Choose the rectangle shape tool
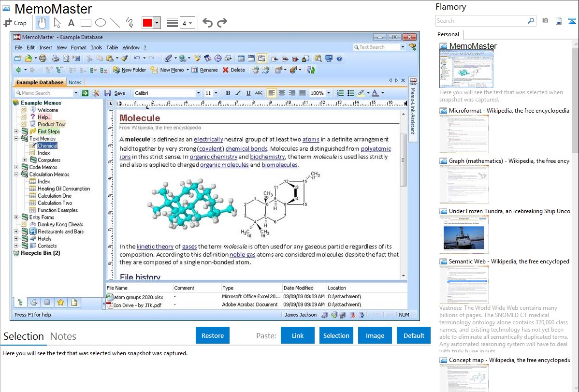 pos(86,23)
